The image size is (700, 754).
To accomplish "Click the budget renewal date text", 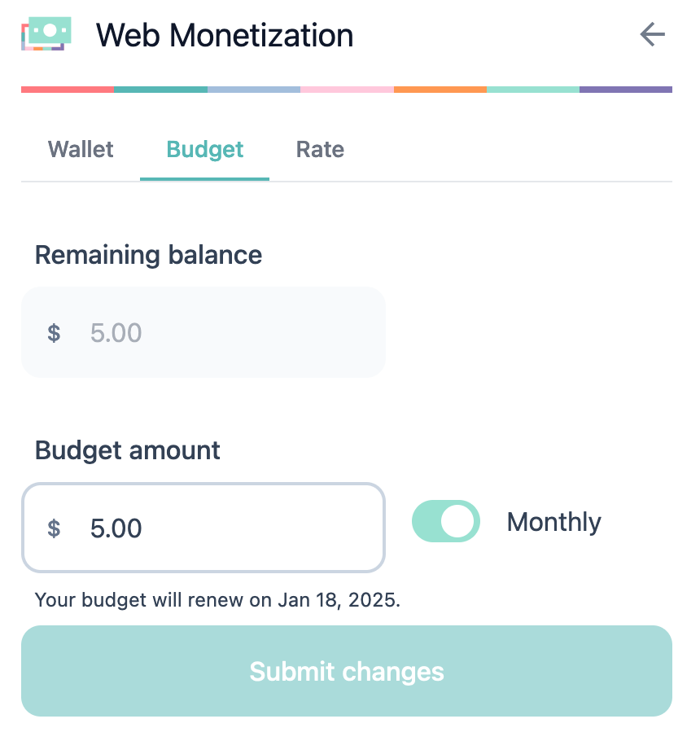I will pyautogui.click(x=216, y=600).
